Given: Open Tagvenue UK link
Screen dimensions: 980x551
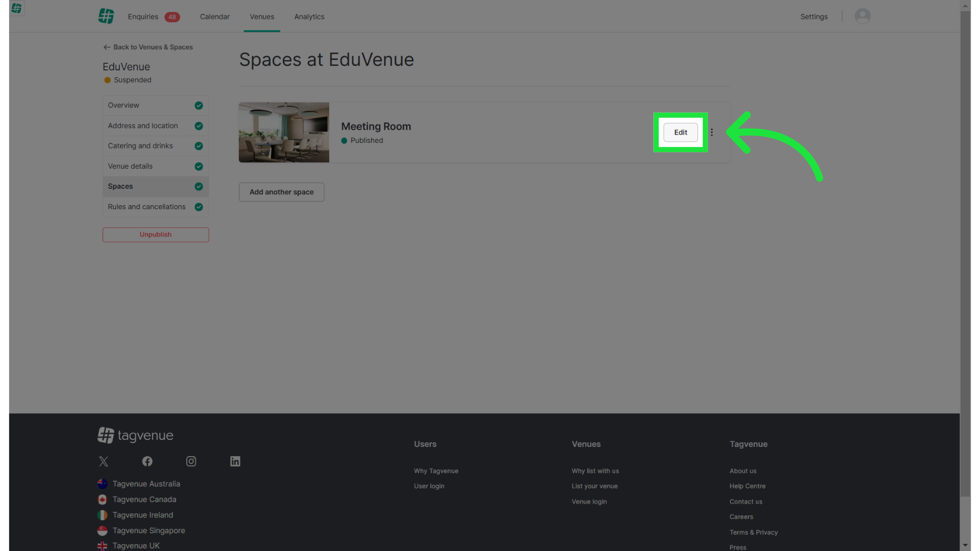Looking at the screenshot, I should (136, 546).
